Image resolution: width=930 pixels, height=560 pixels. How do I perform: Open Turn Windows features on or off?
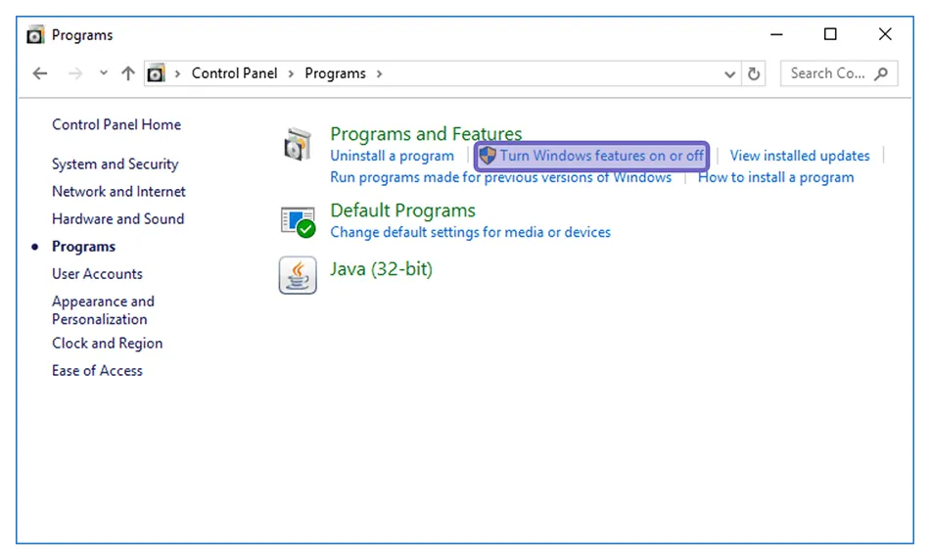point(601,156)
